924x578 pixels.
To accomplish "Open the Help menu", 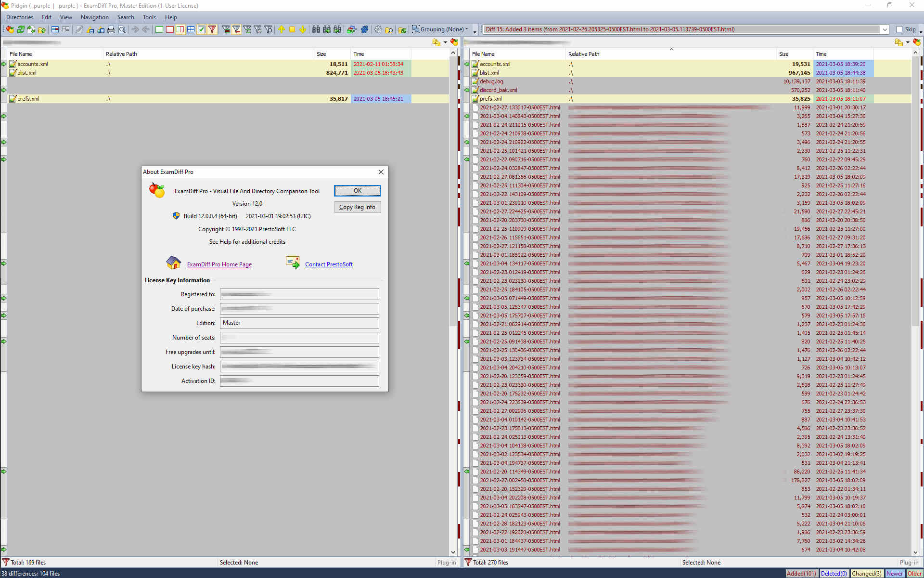I will tap(171, 17).
